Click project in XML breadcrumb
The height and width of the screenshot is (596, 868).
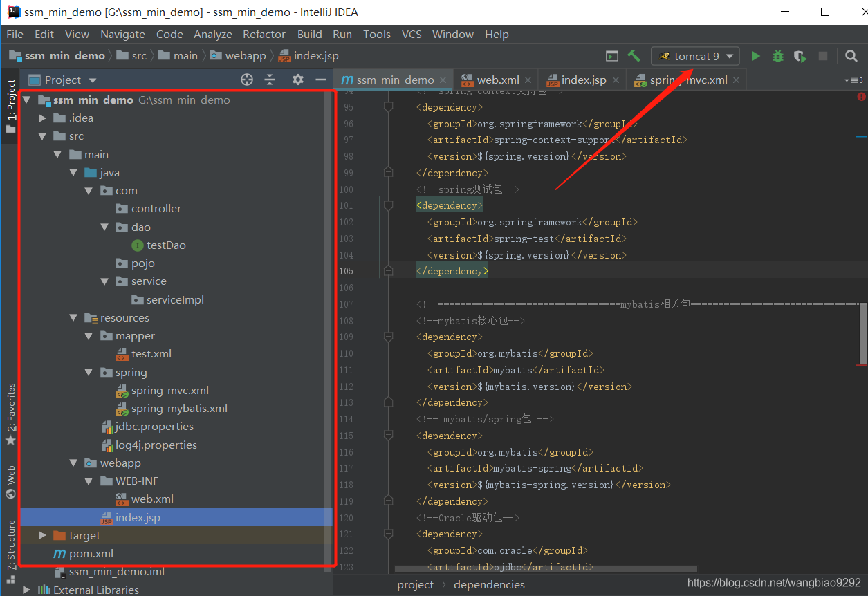(x=415, y=584)
